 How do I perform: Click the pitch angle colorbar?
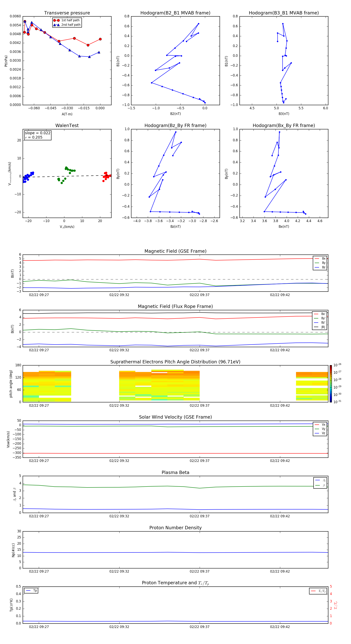331,384
